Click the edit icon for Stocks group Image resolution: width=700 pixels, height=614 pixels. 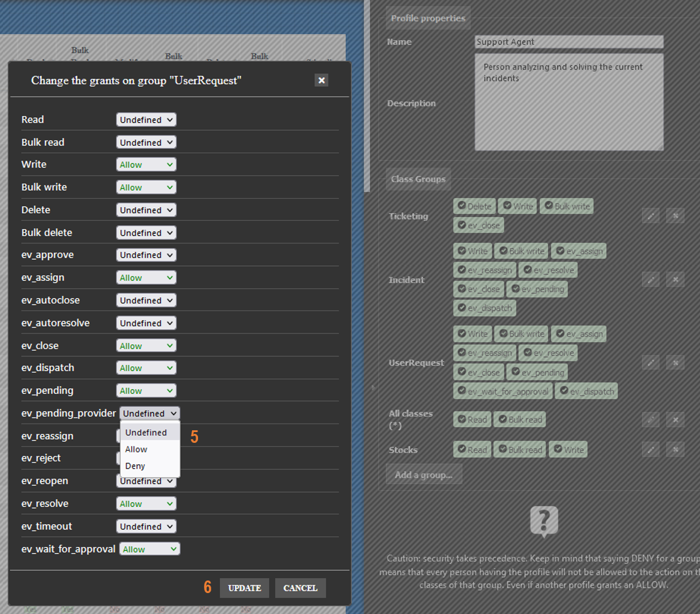point(650,449)
